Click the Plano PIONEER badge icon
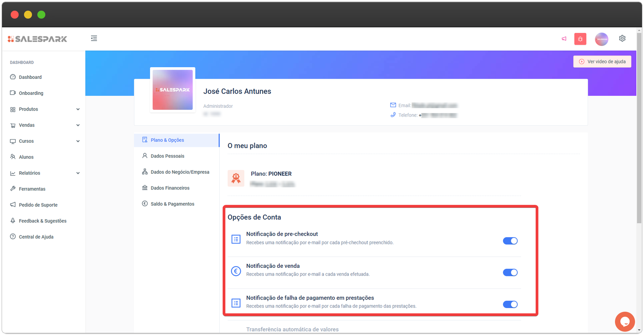 click(236, 178)
